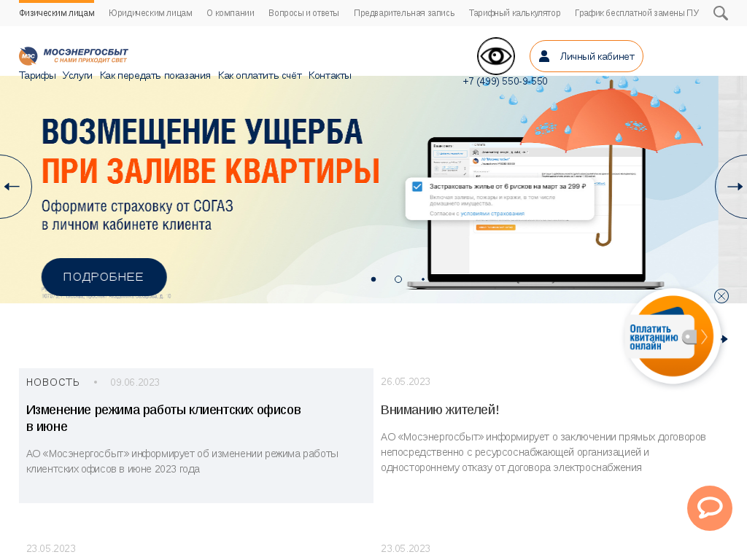This screenshot has width=747, height=560.
Task: Switch to Юридическим лицам tab
Action: tap(150, 13)
